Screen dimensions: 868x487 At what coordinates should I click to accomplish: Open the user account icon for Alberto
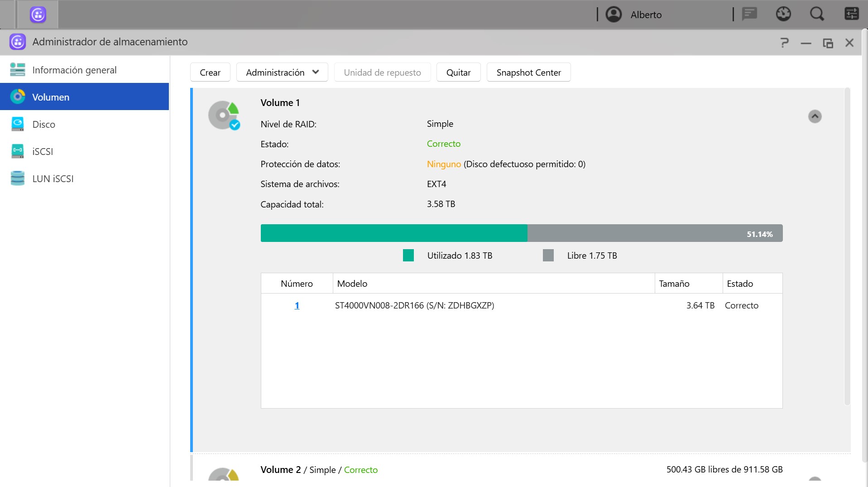click(x=614, y=14)
